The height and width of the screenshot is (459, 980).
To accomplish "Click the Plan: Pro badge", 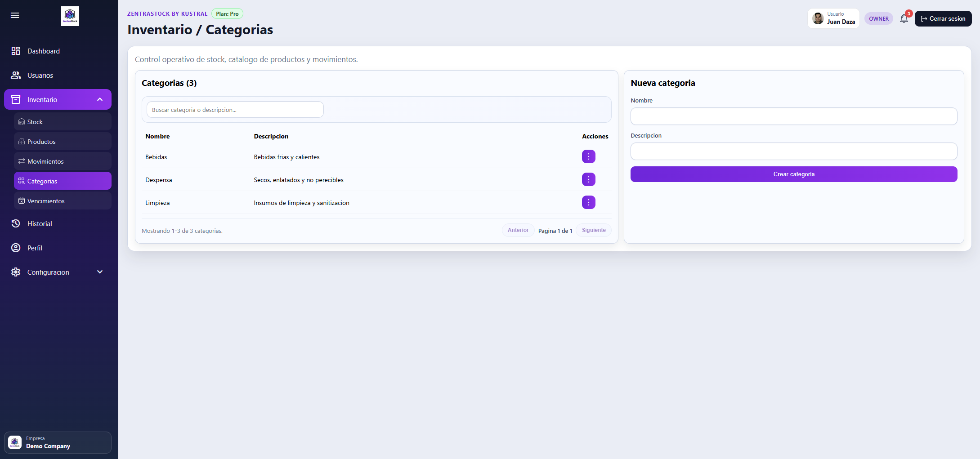I will 227,14.
